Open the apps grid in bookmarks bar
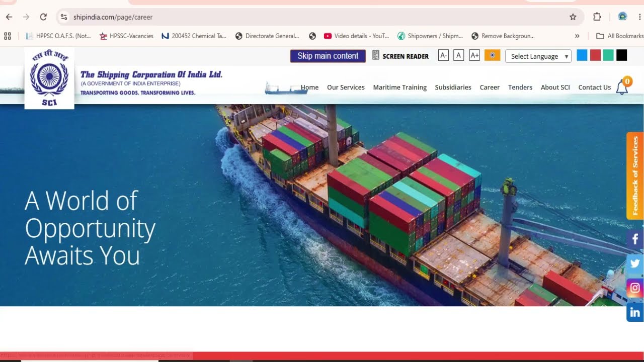This screenshot has height=362, width=644. pos(8,36)
